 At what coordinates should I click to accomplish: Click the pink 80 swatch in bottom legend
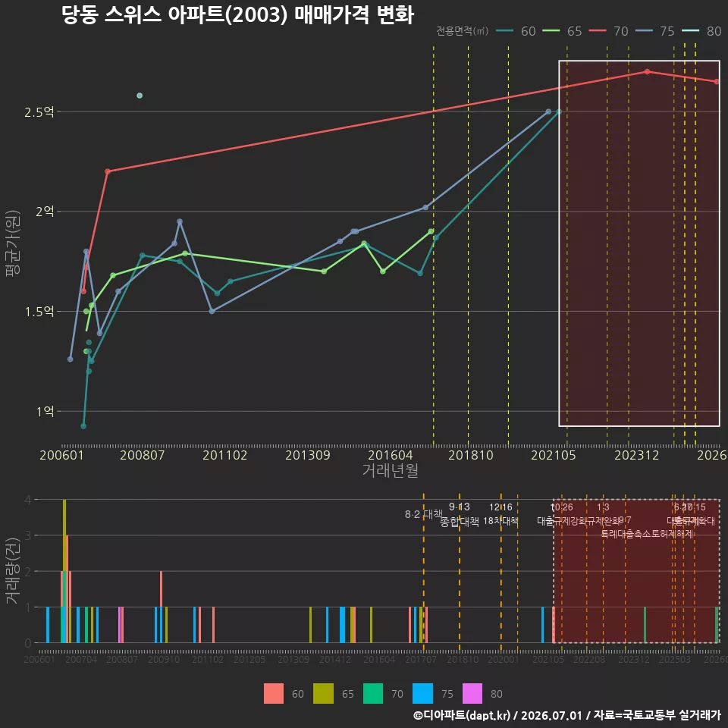click(x=472, y=693)
